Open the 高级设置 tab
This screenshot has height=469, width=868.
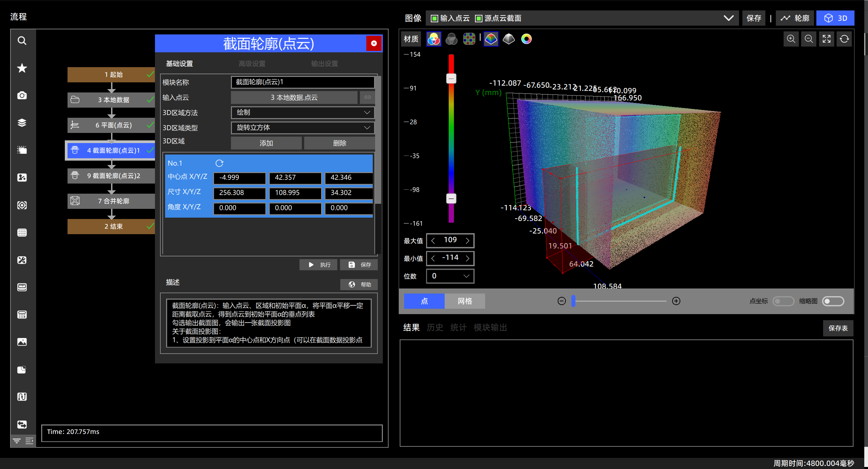(252, 64)
